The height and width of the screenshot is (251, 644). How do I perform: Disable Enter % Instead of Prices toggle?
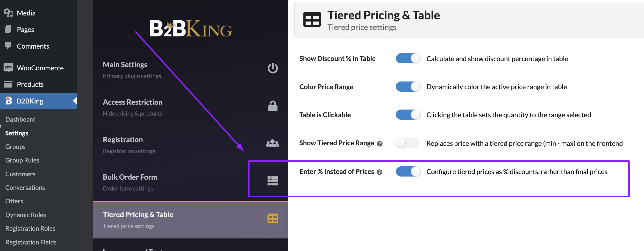pyautogui.click(x=408, y=172)
